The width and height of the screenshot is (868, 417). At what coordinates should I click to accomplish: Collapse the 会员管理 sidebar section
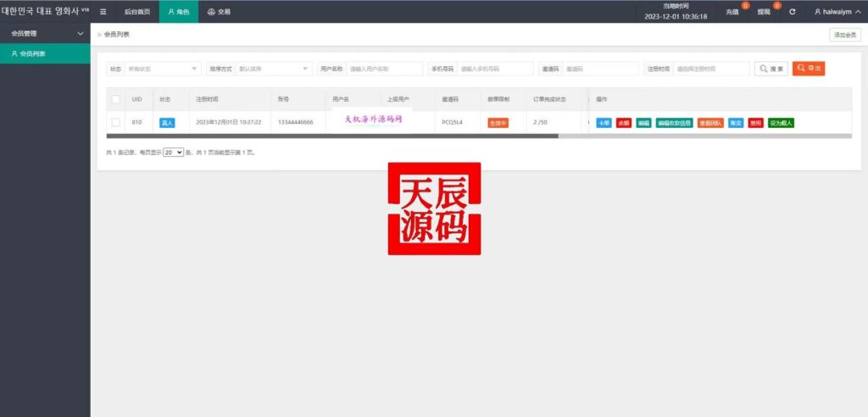[x=45, y=33]
